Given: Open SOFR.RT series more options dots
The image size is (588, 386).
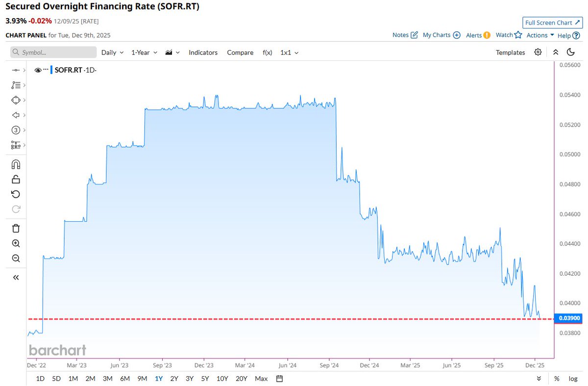Looking at the screenshot, I should pyautogui.click(x=46, y=70).
